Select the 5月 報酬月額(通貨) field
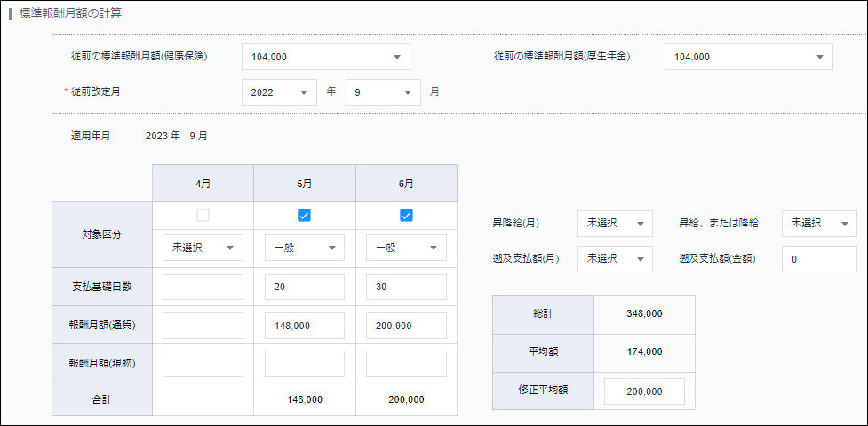The height and width of the screenshot is (426, 868). coord(304,326)
